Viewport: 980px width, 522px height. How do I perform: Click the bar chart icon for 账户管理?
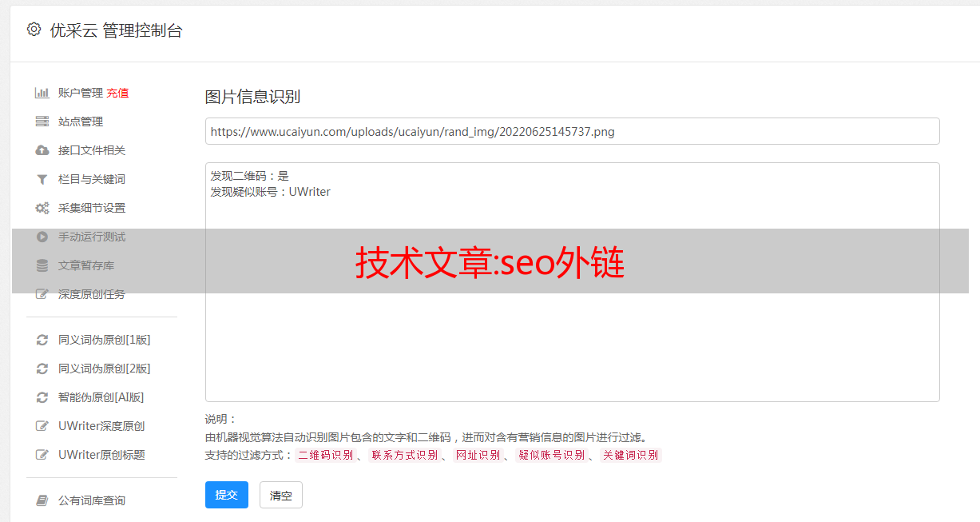coord(42,93)
